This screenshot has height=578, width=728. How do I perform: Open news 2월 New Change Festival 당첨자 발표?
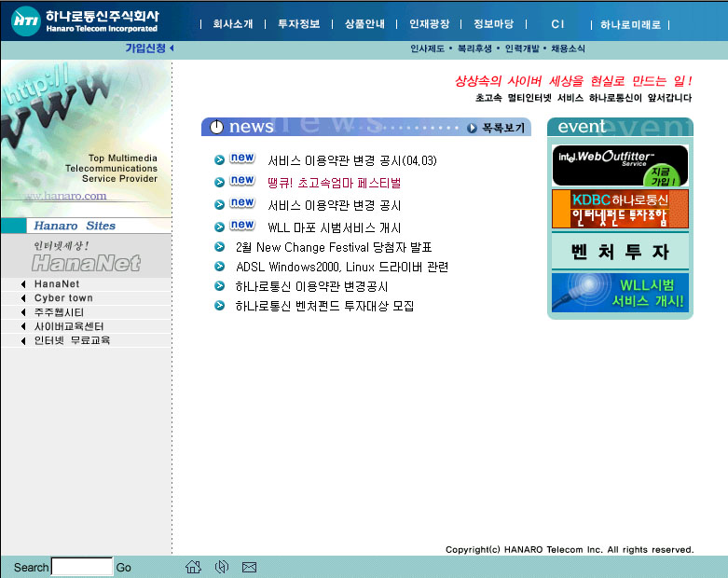334,247
